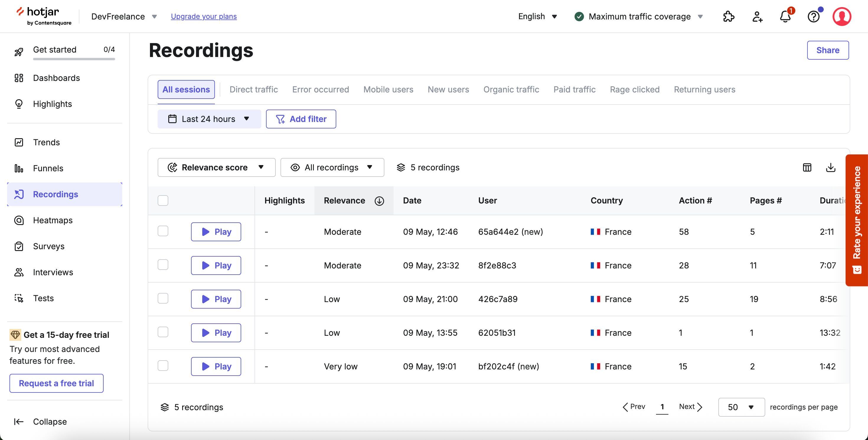Screen dimensions: 868x440
Task: Click the Highlights lightbulb icon
Action: [x=19, y=104]
